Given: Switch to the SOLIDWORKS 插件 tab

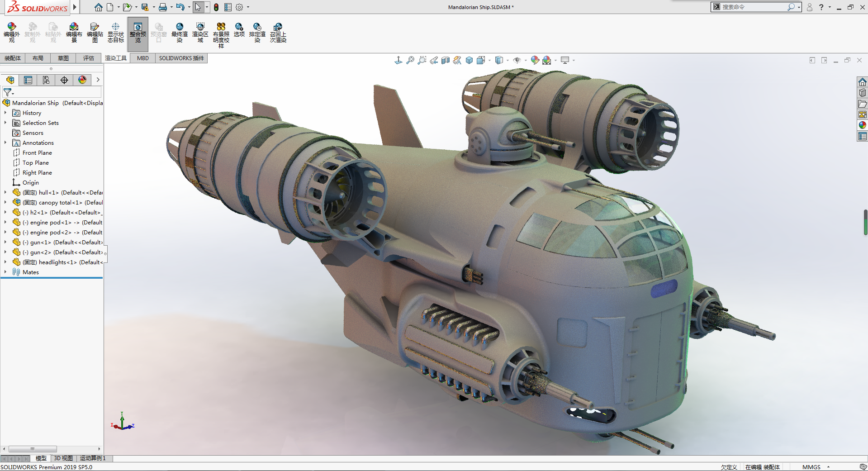Looking at the screenshot, I should tap(181, 58).
